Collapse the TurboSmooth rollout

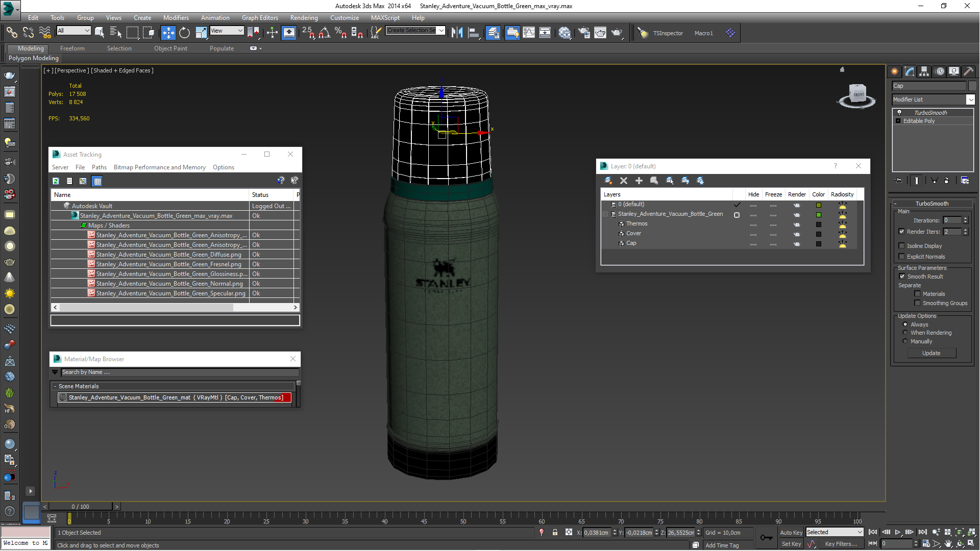pos(895,204)
